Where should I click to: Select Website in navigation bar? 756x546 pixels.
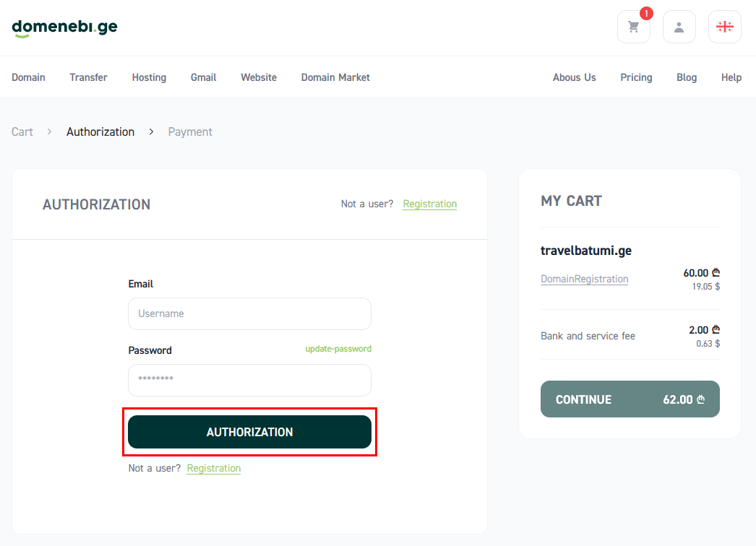coord(259,77)
